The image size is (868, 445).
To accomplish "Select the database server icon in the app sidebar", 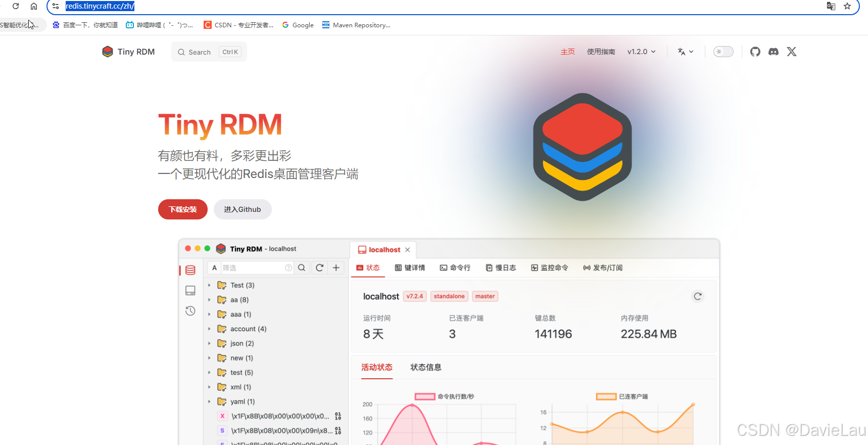I will tap(190, 270).
